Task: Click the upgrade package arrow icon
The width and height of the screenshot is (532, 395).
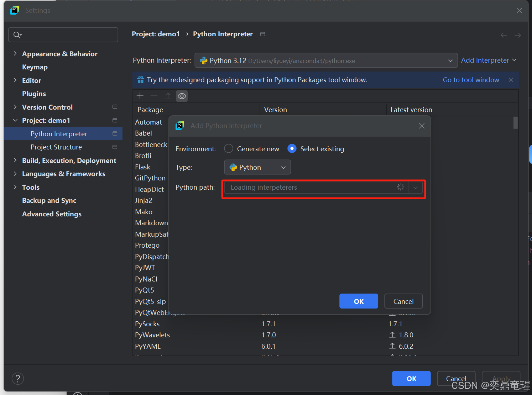Action: (x=168, y=96)
